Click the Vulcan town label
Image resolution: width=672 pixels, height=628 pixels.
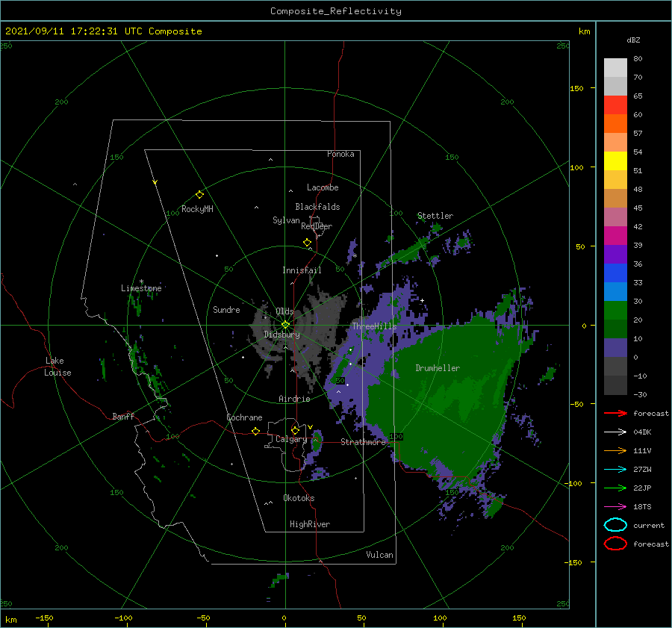(x=379, y=555)
